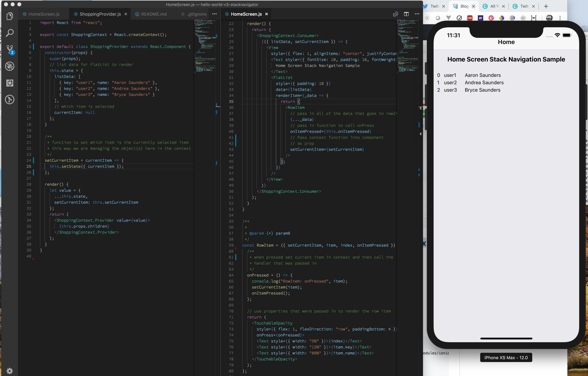Open more actions menu of right editor group
Viewport: 588px width, 376px height.
pyautogui.click(x=417, y=14)
